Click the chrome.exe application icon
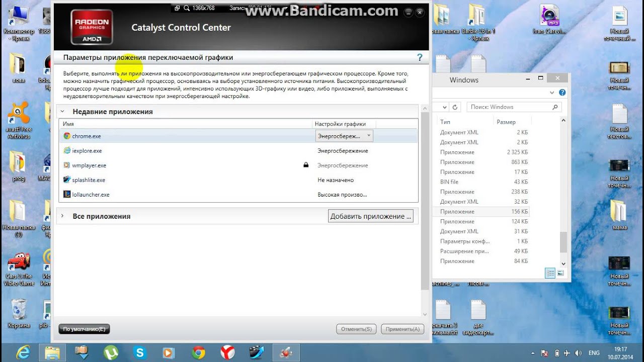644x362 pixels. click(67, 136)
